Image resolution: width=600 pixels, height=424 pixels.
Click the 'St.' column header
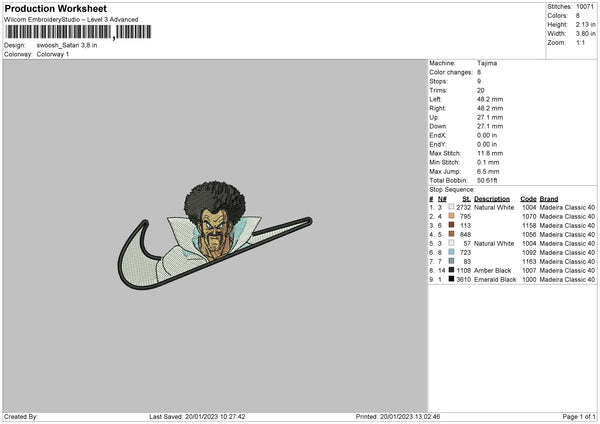click(466, 199)
